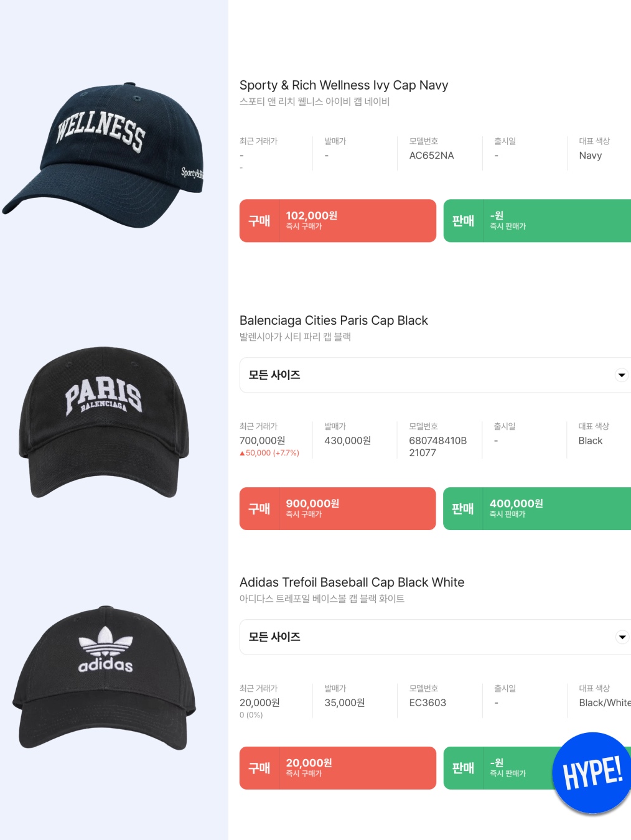Open Balenciaga 모든 사이즈 size selector
631x840 pixels.
(x=435, y=375)
